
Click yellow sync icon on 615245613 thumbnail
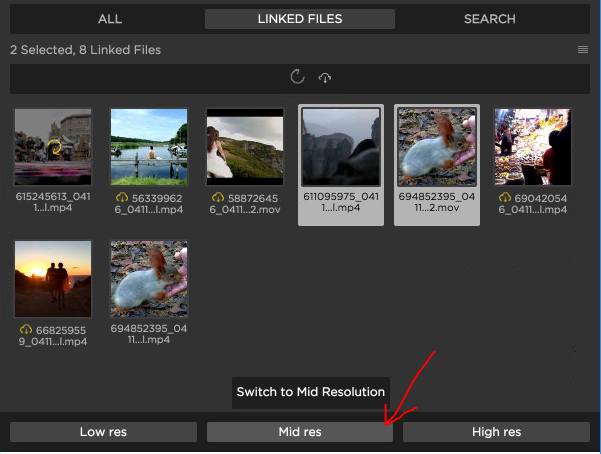point(54,147)
